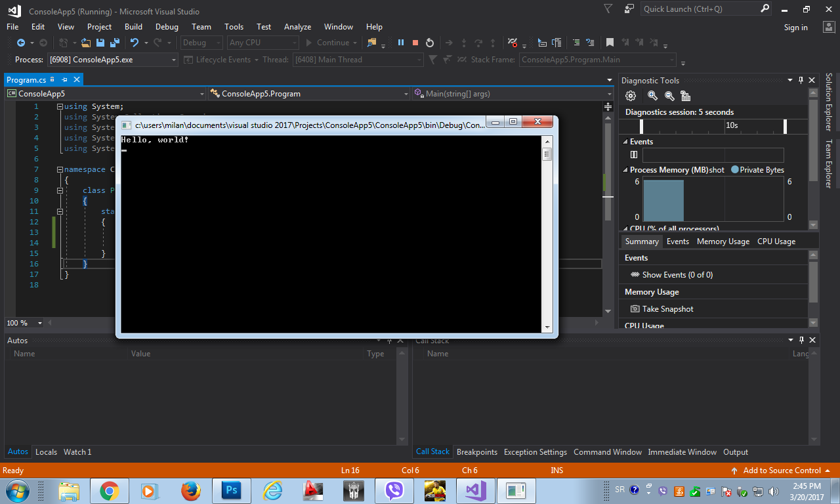
Task: Click Take Snapshot under Memory Usage
Action: pos(667,309)
